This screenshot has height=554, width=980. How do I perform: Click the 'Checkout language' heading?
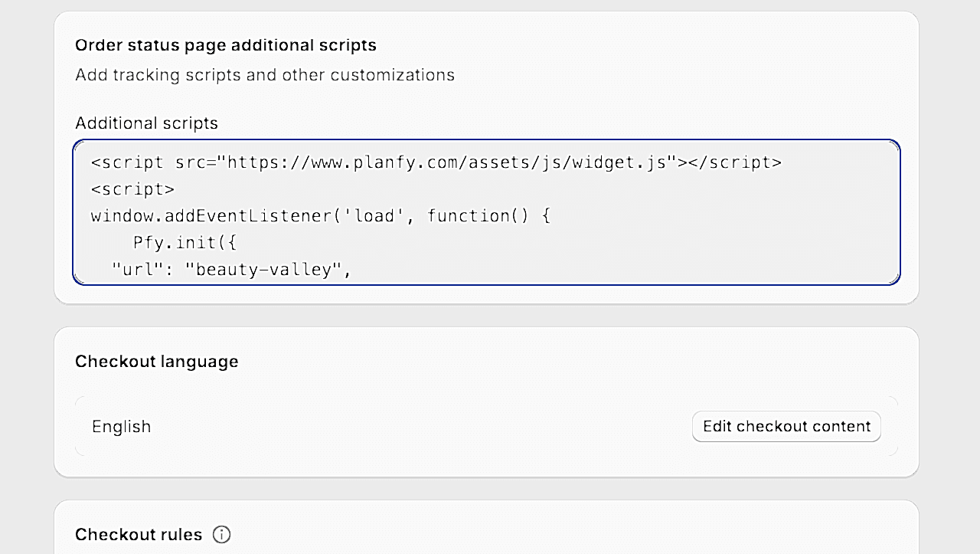point(157,362)
